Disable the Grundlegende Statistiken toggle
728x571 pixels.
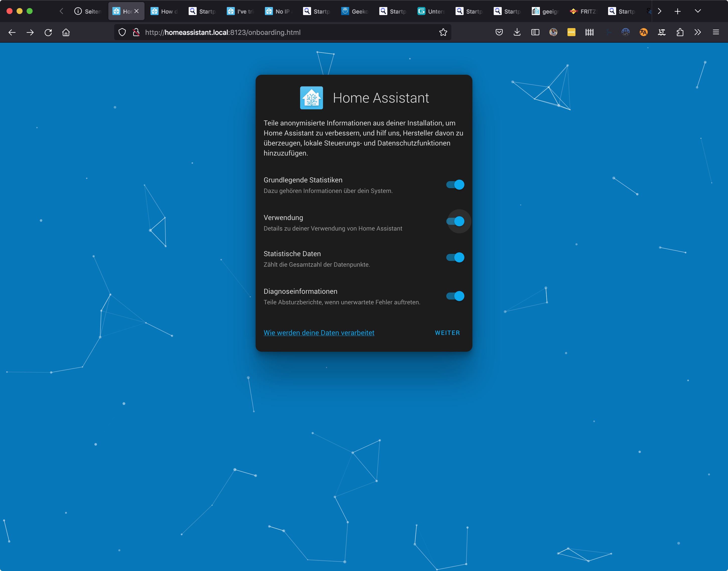pos(455,185)
